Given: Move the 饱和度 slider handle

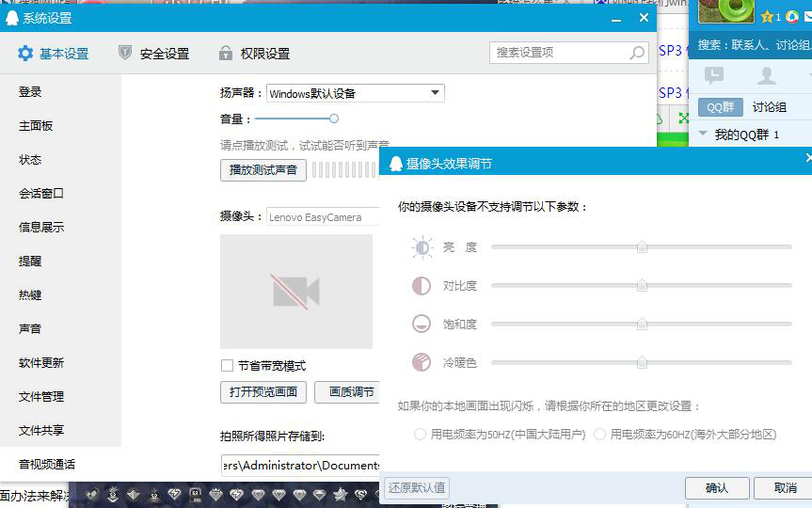Looking at the screenshot, I should (x=642, y=324).
